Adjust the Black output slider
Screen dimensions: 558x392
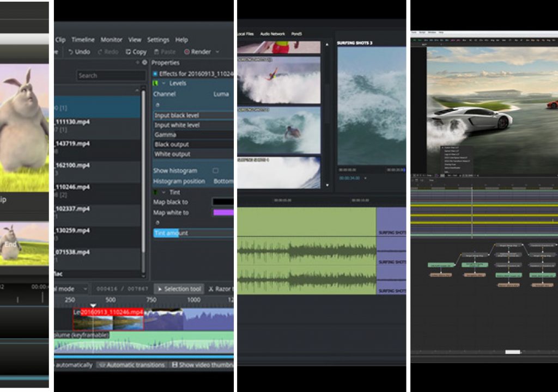pos(193,144)
